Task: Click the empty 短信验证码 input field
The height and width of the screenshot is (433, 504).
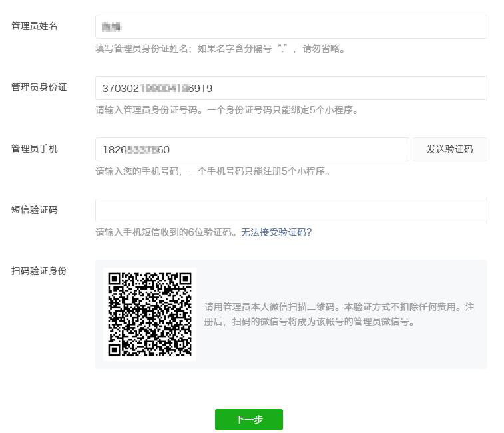Action: [x=291, y=211]
